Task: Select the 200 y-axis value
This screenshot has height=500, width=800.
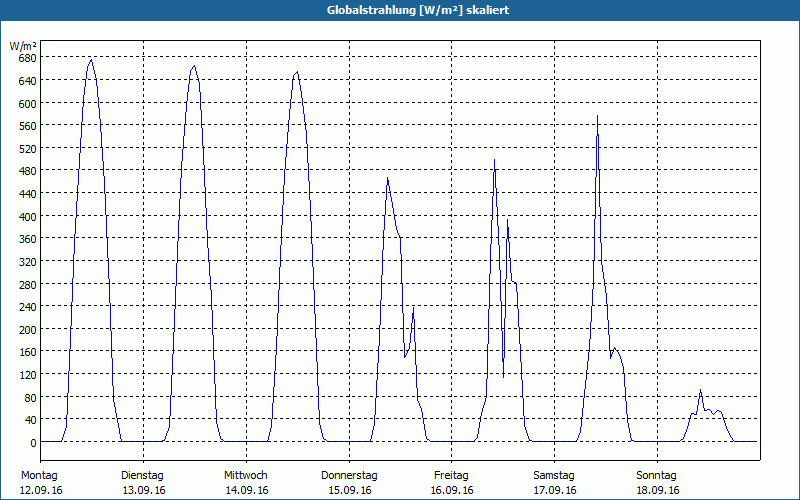Action: tap(27, 329)
